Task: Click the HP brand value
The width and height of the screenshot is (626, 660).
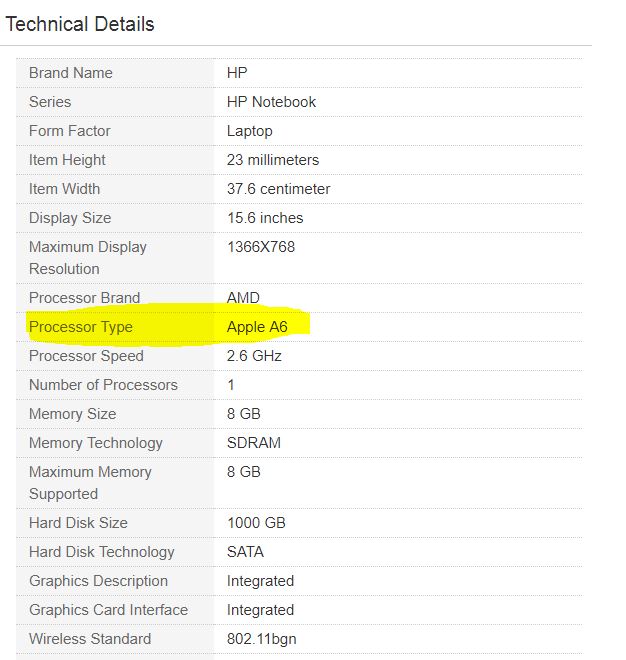Action: 237,73
